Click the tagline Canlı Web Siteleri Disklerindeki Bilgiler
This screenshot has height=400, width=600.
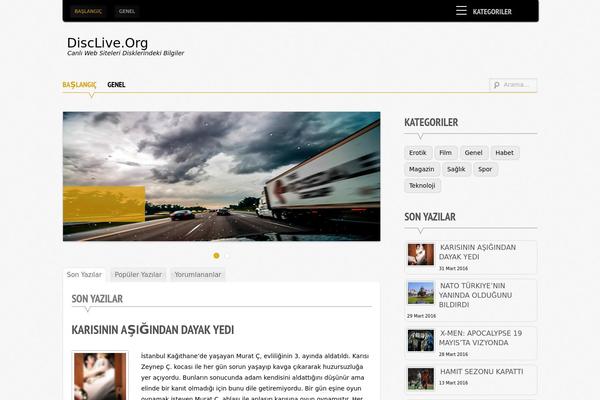126,53
